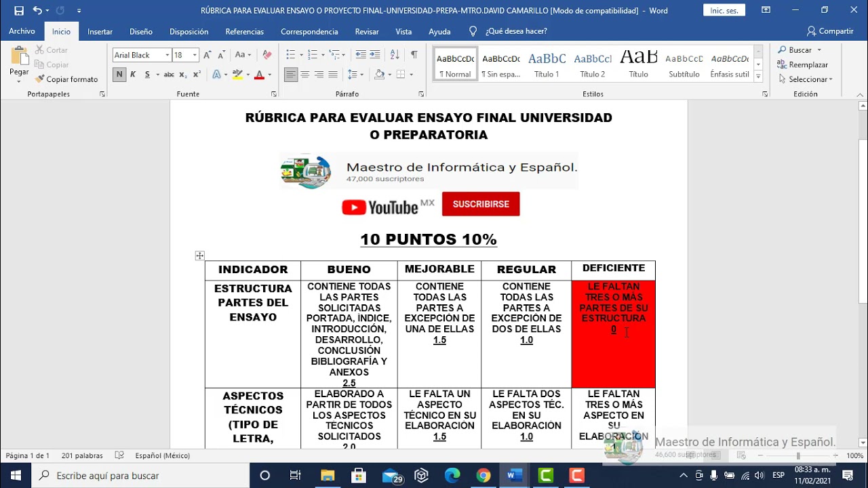The image size is (868, 488).
Task: Open the Buscar dropdown arrow
Action: pyautogui.click(x=819, y=50)
